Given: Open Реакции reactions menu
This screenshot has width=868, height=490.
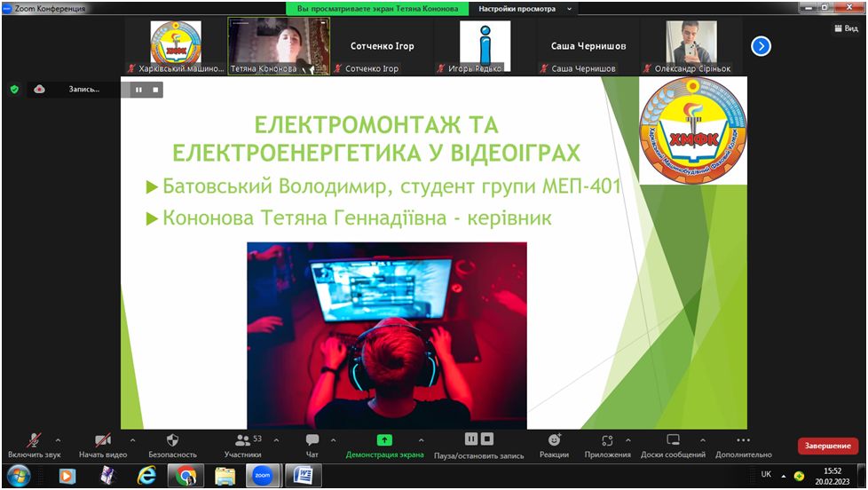Looking at the screenshot, I should tap(554, 446).
